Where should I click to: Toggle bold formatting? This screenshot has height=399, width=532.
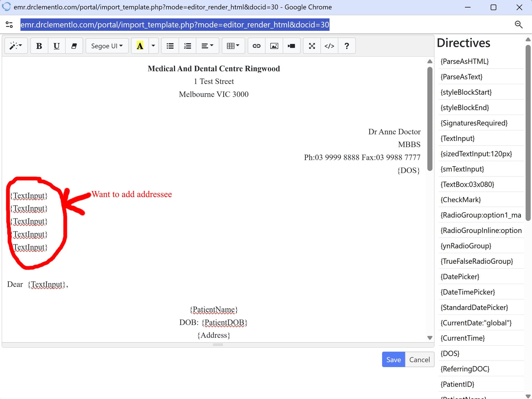[x=39, y=46]
